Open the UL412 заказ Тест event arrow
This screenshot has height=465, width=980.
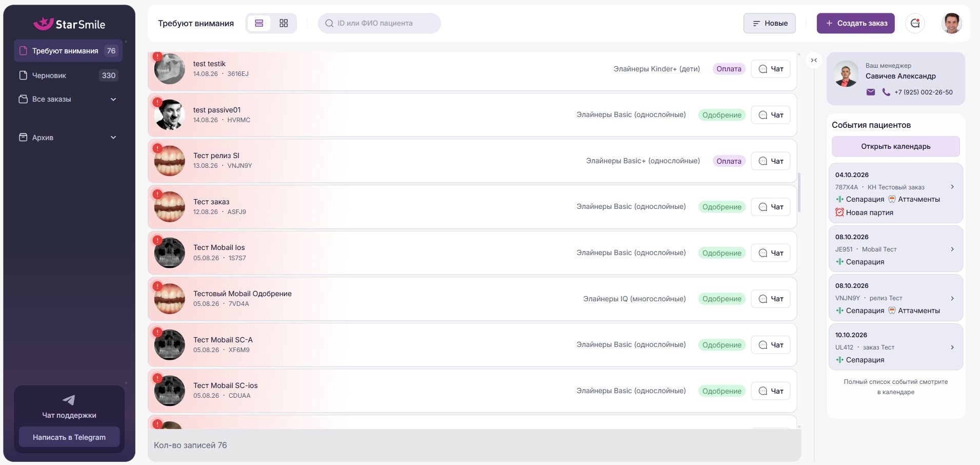pyautogui.click(x=952, y=347)
